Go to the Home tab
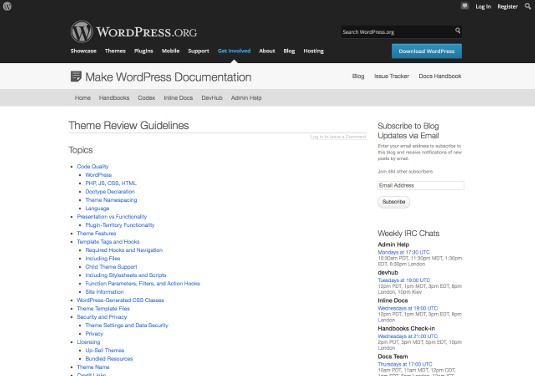The image size is (535, 376). point(83,98)
